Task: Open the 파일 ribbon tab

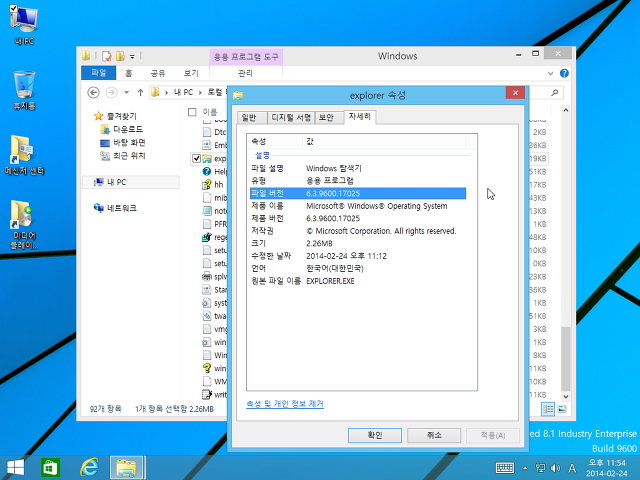Action: click(98, 73)
